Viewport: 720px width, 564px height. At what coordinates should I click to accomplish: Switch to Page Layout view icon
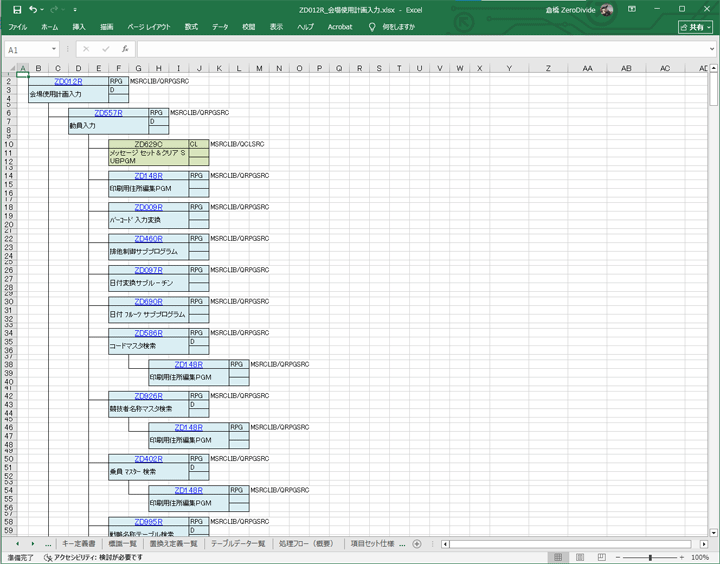click(x=582, y=557)
